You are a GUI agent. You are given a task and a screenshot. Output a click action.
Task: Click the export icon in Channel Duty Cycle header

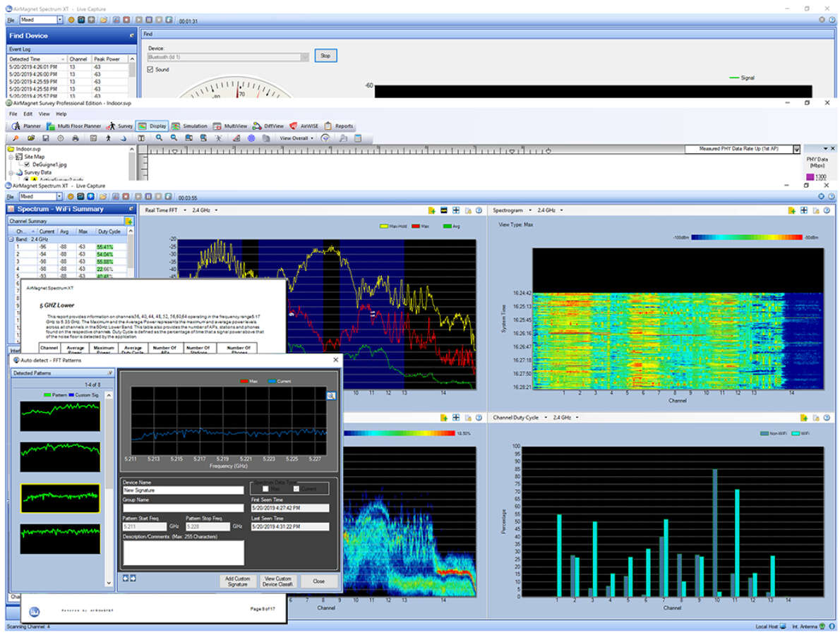[815, 418]
